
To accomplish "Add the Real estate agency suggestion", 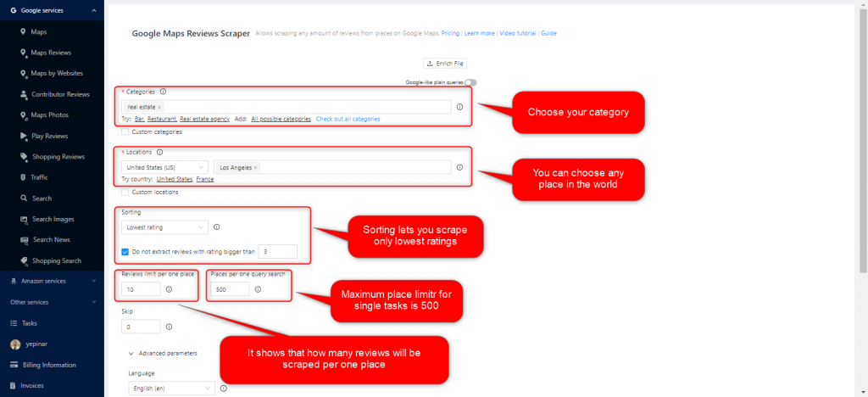I will tap(205, 119).
